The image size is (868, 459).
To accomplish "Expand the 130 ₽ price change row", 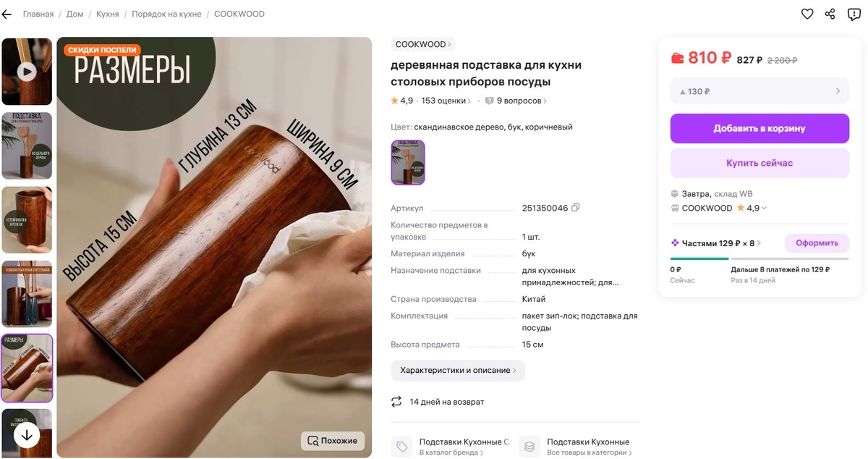I will (x=759, y=91).
